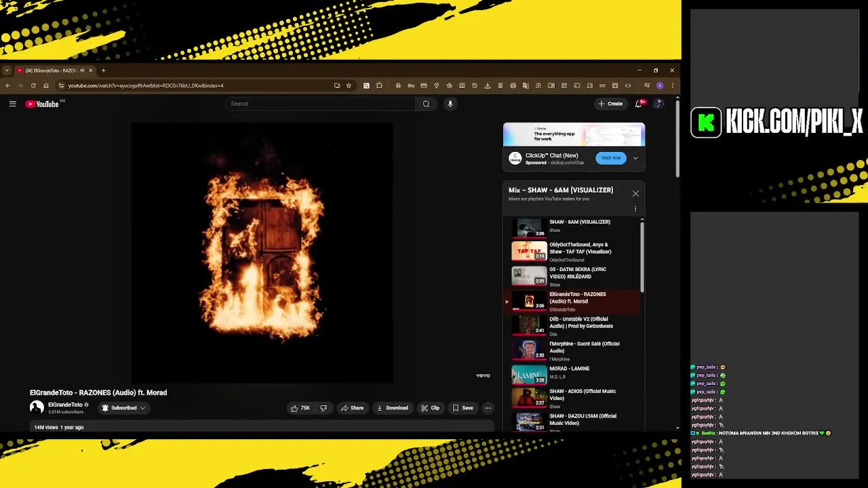Play SHAW - ADIOS playlist item

pos(573,398)
